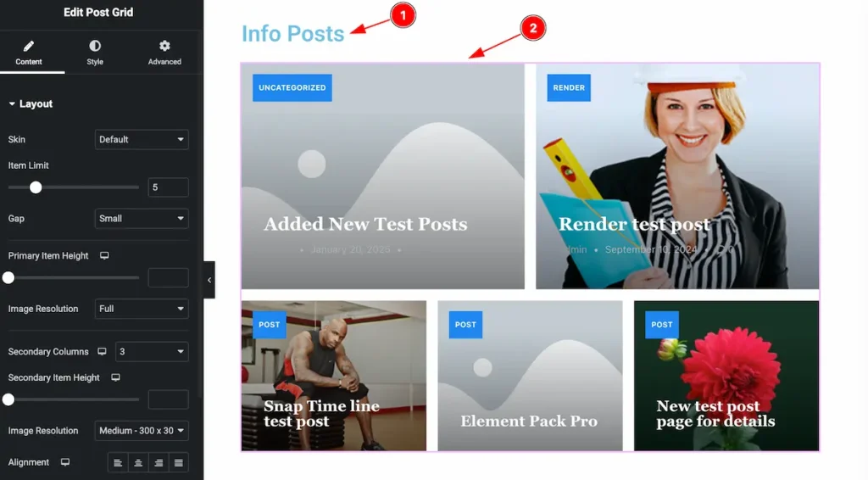This screenshot has width=868, height=480.
Task: Click the Item Limit number field
Action: 169,187
